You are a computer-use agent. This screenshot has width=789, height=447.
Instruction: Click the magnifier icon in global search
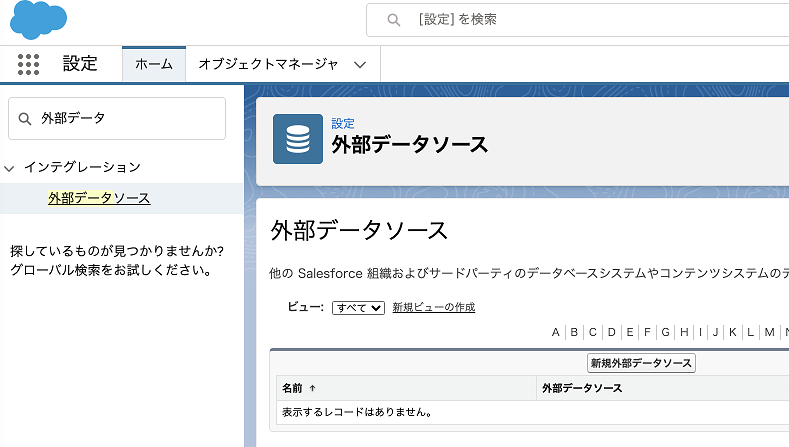click(393, 20)
